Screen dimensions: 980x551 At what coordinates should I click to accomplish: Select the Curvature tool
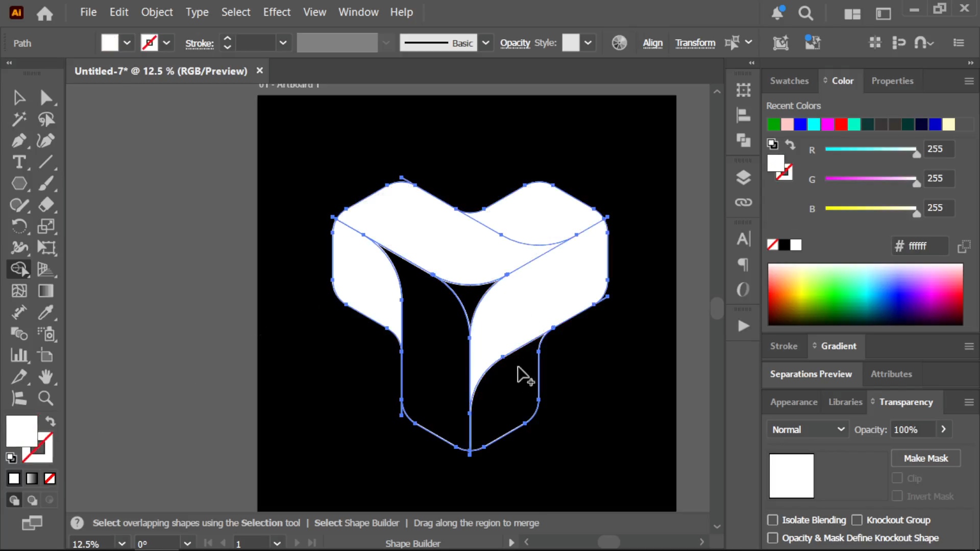(x=46, y=141)
